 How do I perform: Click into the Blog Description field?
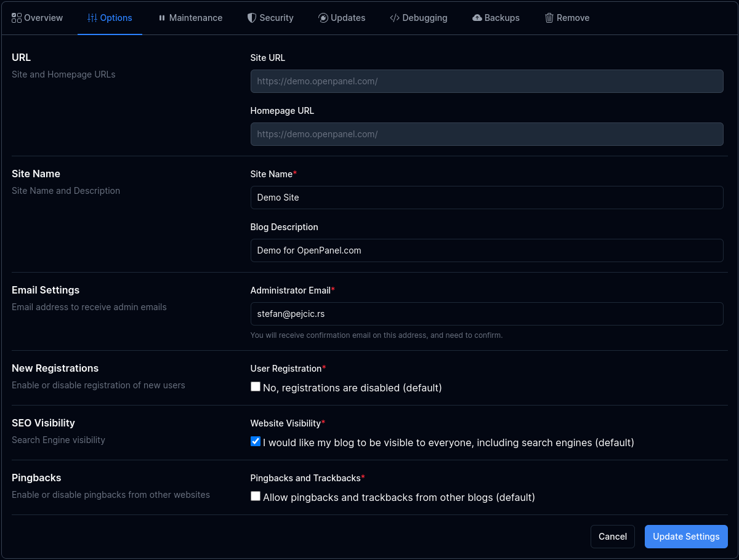pyautogui.click(x=487, y=250)
